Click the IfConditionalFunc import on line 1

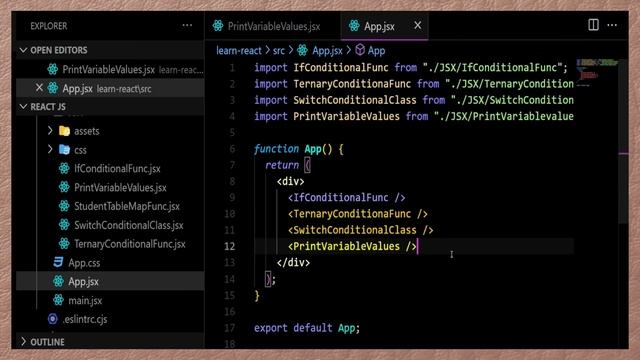click(411, 68)
